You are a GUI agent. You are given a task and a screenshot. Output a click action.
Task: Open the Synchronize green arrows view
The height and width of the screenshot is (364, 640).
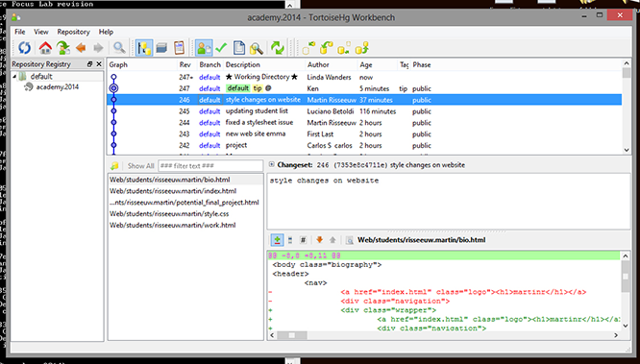pyautogui.click(x=278, y=48)
